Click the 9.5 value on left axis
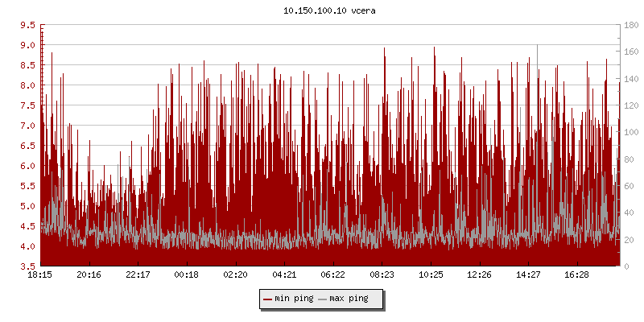The image size is (644, 322). coord(27,25)
